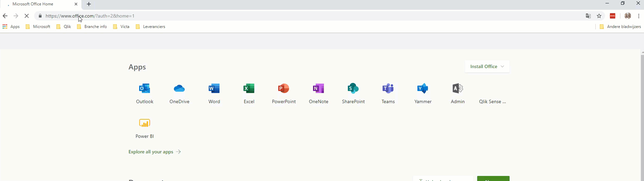Open the Andere bladwijzers folder
Screen dimensions: 644x181
coord(620,27)
